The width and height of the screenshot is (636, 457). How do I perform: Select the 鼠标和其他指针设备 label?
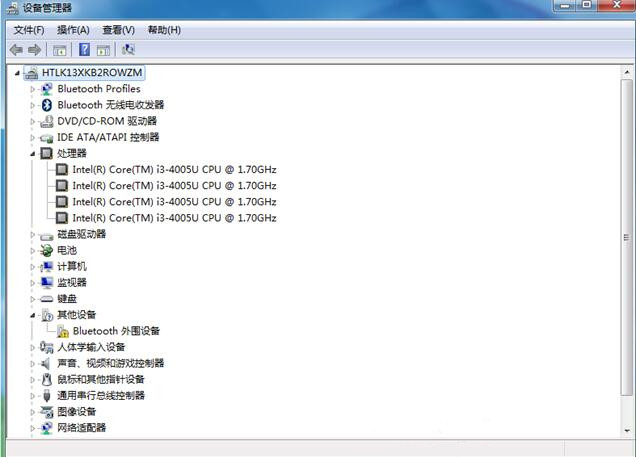[101, 380]
